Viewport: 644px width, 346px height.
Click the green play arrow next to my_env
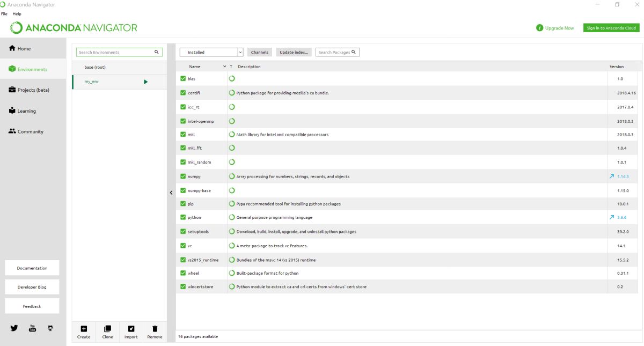(146, 82)
